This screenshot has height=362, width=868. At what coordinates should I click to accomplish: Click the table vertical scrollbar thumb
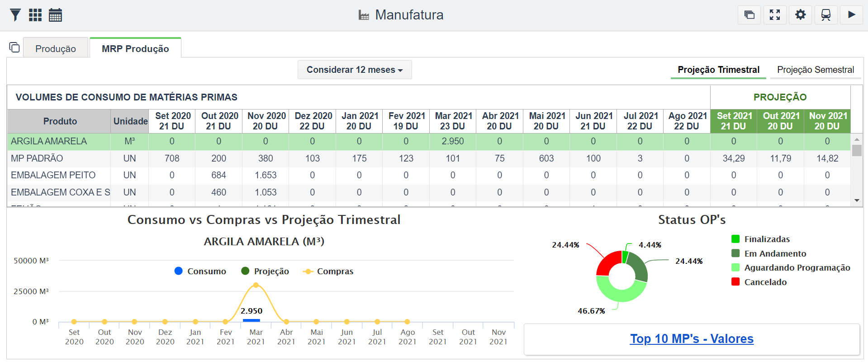tap(857, 150)
